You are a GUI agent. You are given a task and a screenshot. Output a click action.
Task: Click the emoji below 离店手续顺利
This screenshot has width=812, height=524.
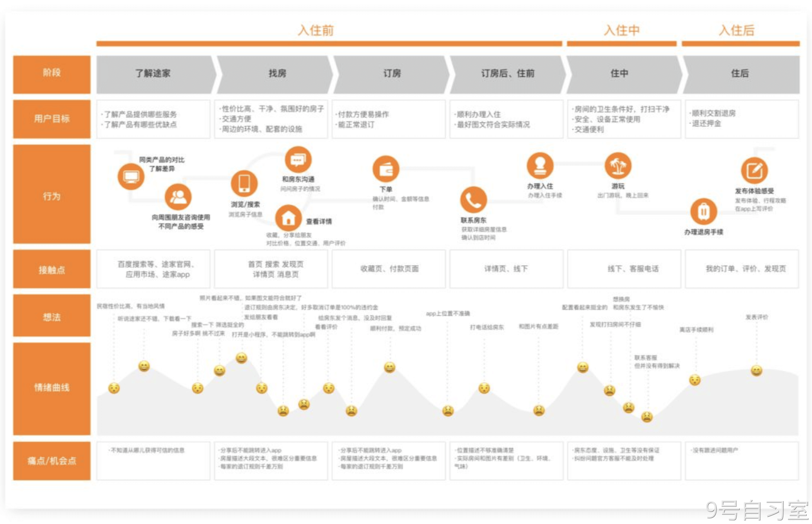coord(694,380)
